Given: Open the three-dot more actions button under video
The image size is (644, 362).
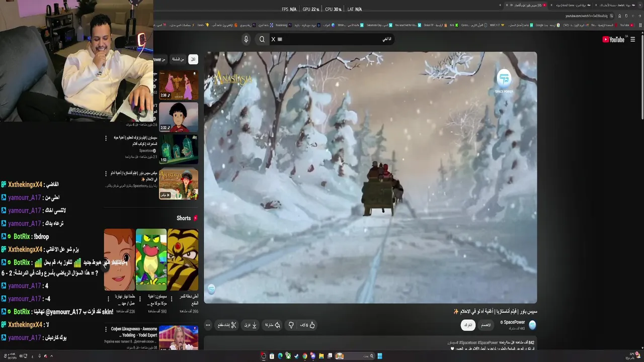Looking at the screenshot, I should [x=208, y=325].
